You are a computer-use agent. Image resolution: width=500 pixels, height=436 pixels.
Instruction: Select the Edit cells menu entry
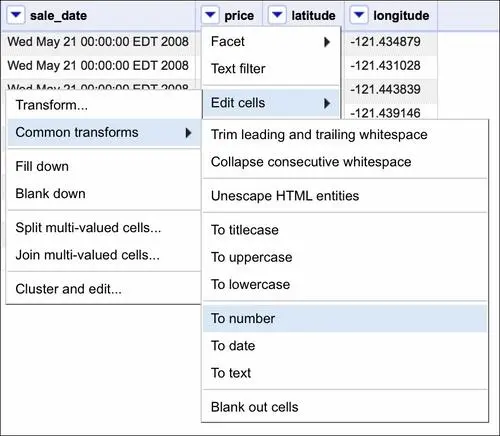(271, 103)
